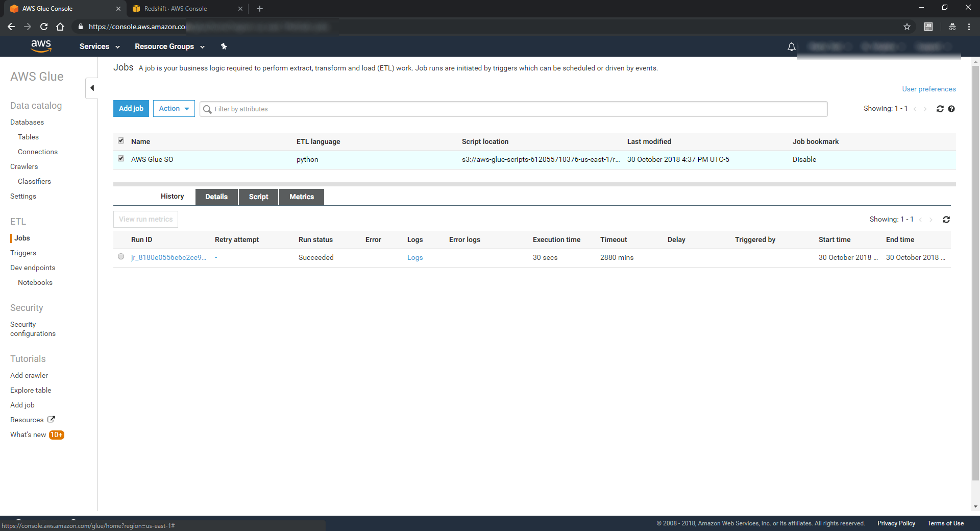Bookmark this page with the star icon
This screenshot has width=980, height=531.
(907, 27)
